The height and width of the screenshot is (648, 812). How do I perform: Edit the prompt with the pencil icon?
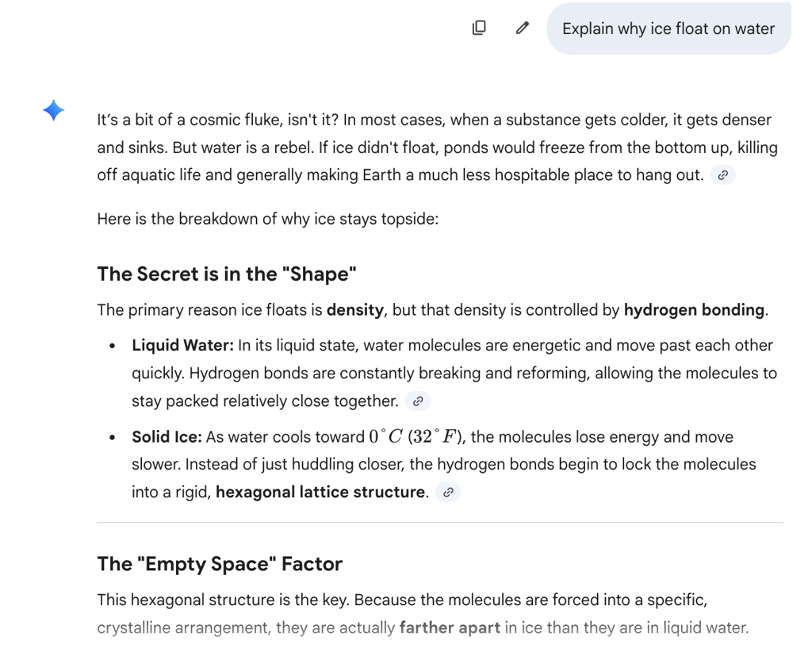click(523, 28)
